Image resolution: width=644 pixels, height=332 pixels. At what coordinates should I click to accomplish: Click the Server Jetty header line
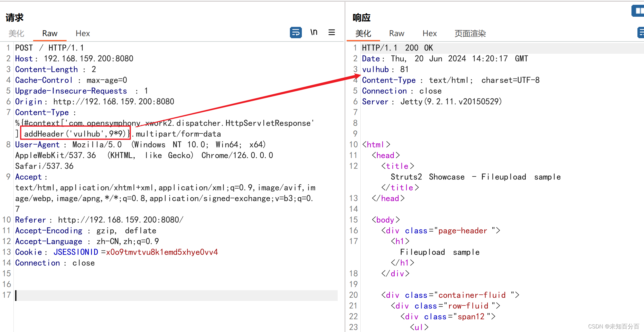point(432,102)
